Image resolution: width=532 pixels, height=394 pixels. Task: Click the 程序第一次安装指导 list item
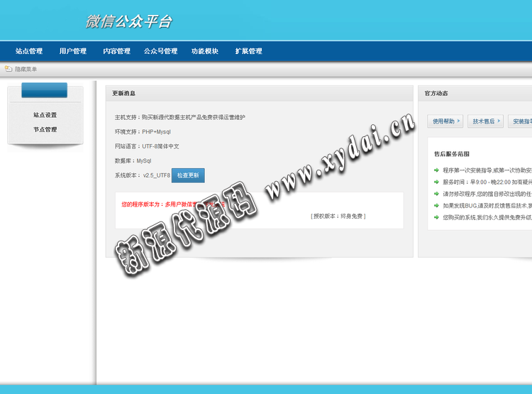tap(487, 170)
